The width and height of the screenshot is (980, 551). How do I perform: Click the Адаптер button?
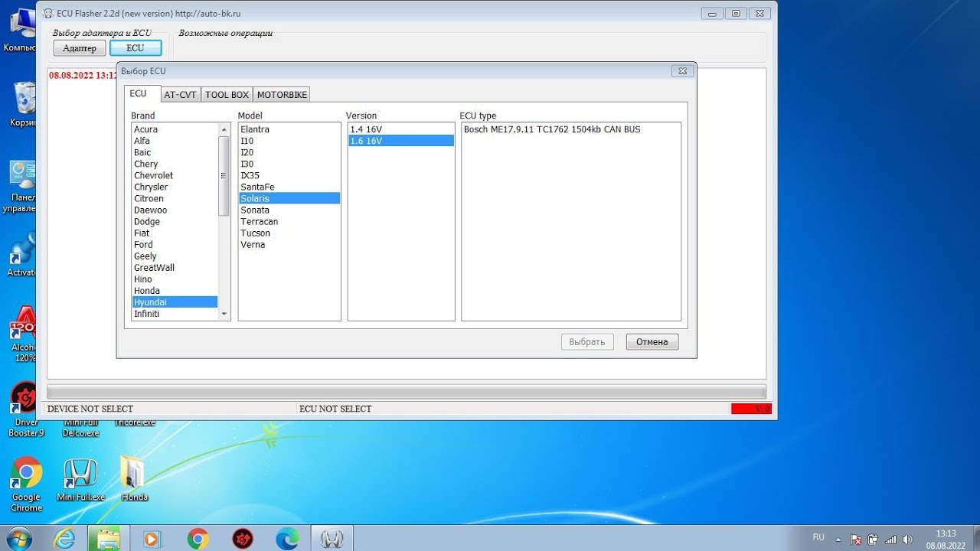click(x=80, y=48)
